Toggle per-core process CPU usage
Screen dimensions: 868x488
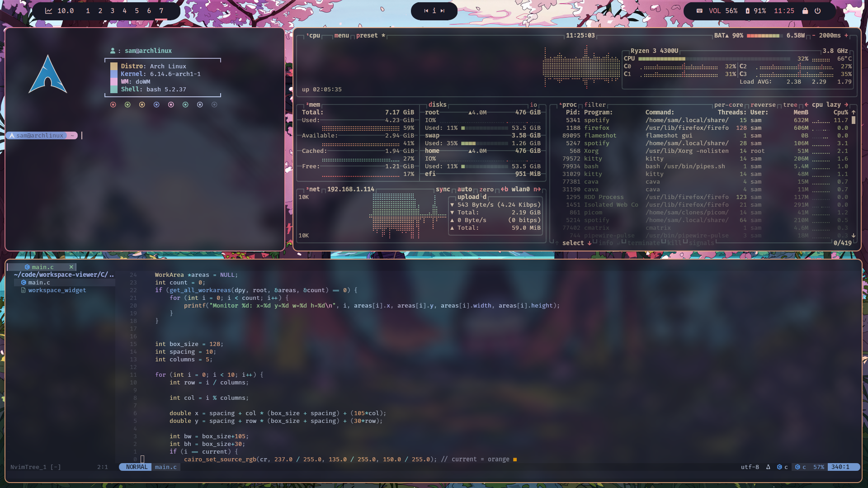point(729,104)
